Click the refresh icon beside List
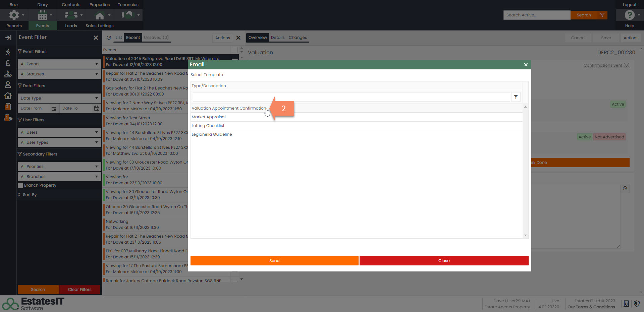The width and height of the screenshot is (644, 312). (x=109, y=38)
